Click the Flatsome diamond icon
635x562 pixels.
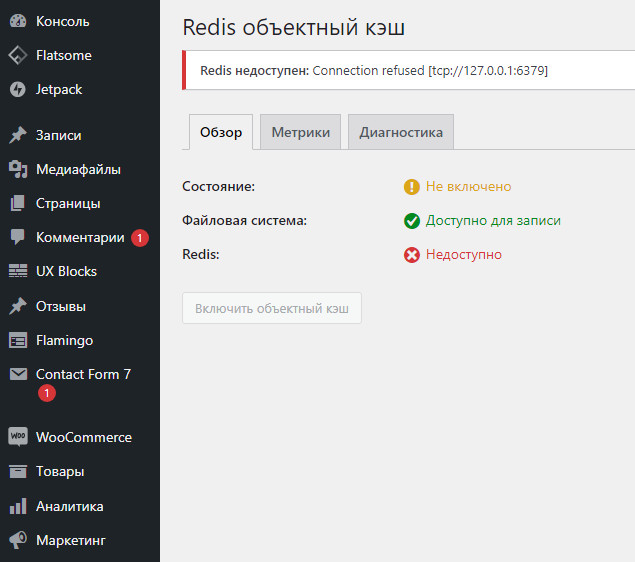[18, 55]
